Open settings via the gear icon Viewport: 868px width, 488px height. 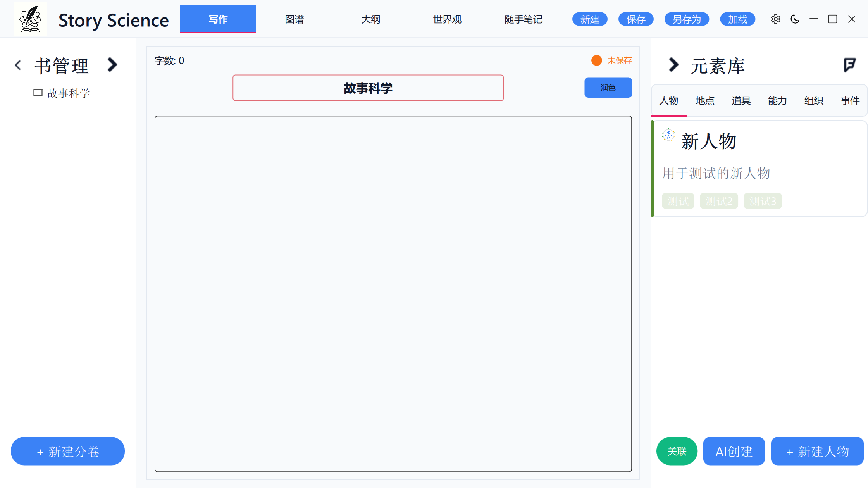(x=775, y=19)
